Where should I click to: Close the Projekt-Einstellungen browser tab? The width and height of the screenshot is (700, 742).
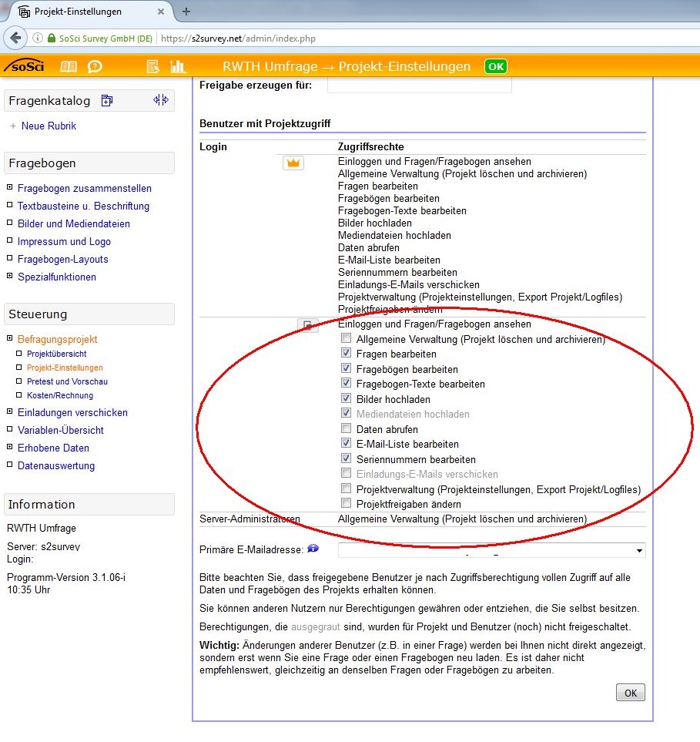161,12
